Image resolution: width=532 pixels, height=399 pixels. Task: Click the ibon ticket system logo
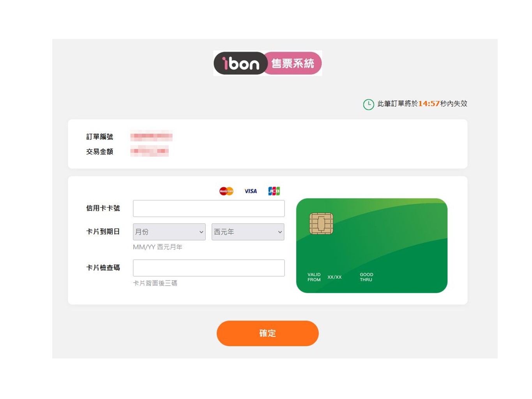[267, 63]
